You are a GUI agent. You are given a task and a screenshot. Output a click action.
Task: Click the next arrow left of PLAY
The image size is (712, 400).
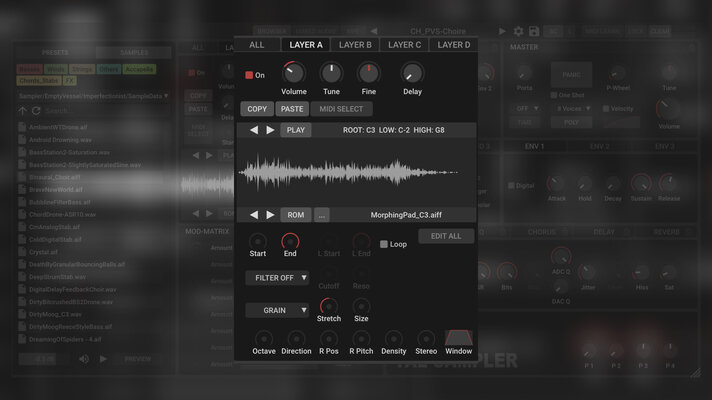[270, 130]
